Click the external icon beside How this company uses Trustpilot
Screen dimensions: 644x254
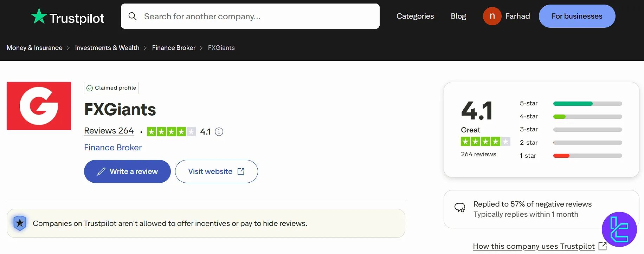point(603,246)
